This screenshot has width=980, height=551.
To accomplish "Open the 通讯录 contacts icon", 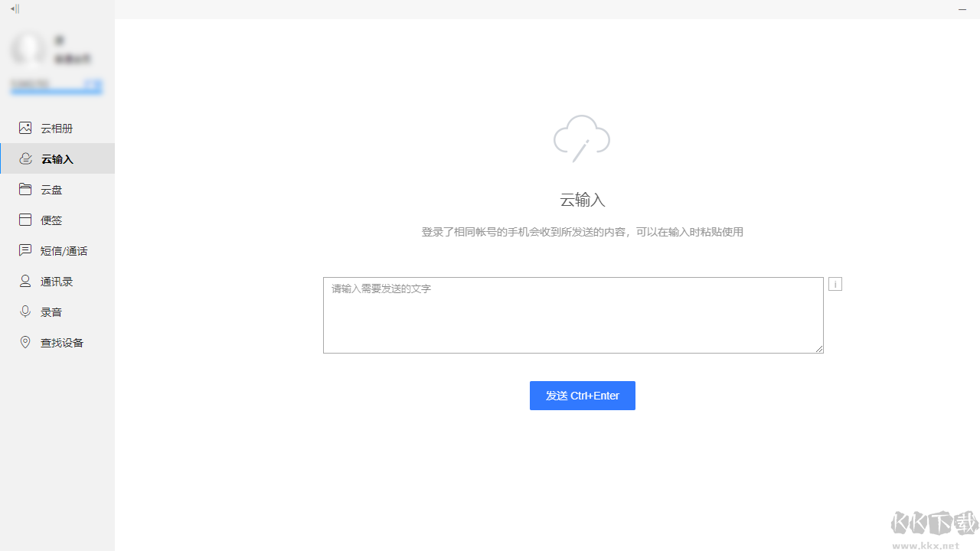I will coord(25,281).
